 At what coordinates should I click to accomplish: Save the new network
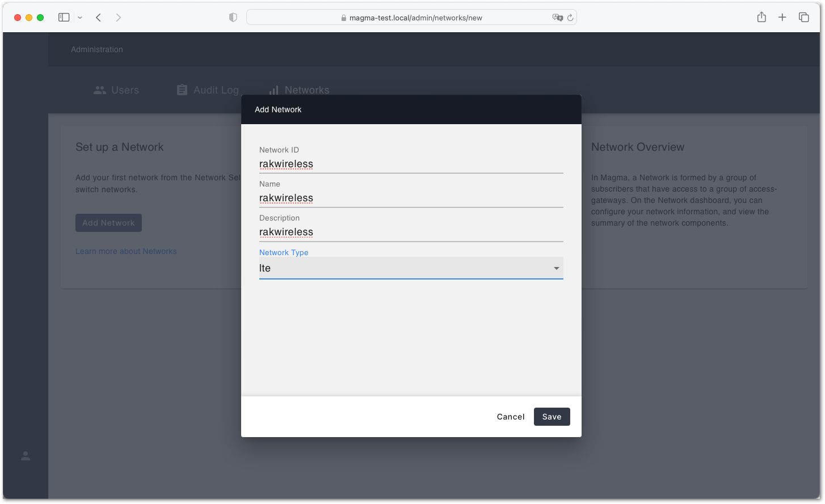552,417
